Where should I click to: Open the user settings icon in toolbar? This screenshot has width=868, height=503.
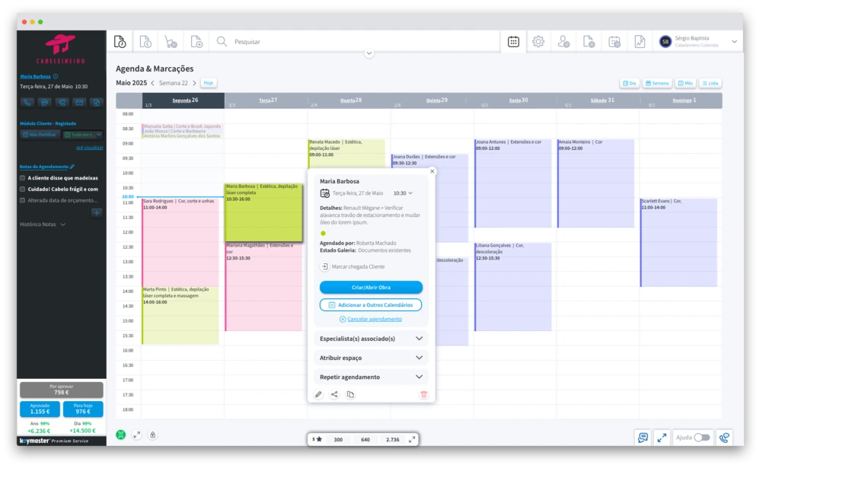[563, 42]
